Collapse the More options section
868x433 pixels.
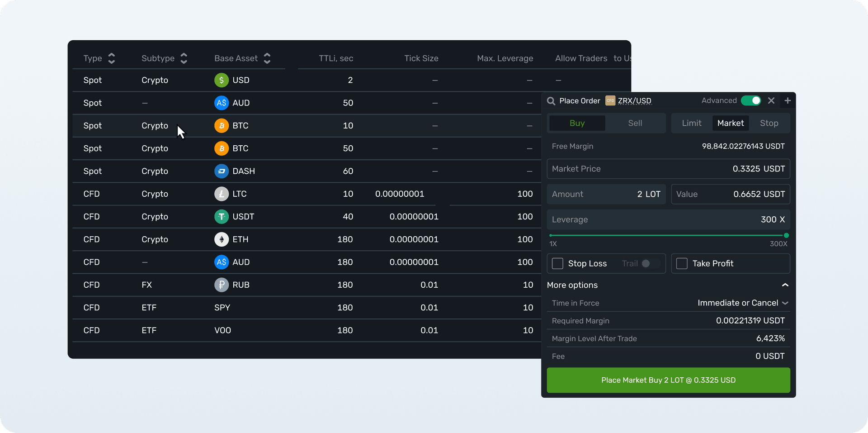point(785,285)
